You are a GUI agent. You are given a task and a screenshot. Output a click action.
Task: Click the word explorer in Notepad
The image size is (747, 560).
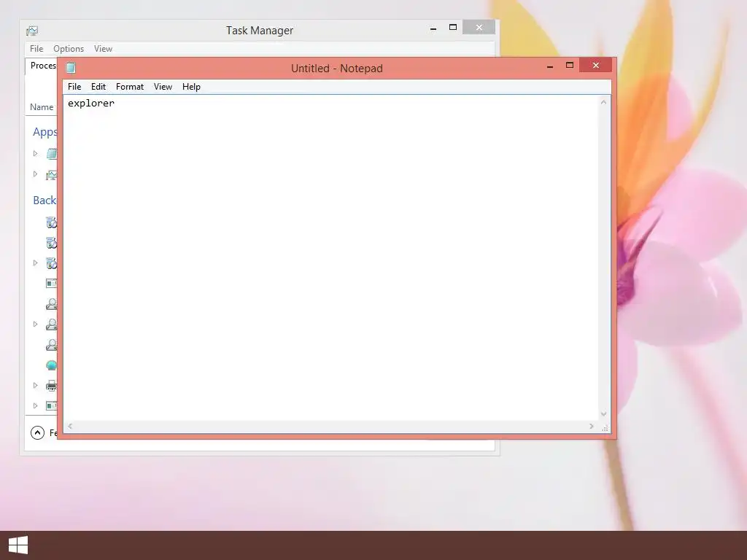pyautogui.click(x=91, y=104)
